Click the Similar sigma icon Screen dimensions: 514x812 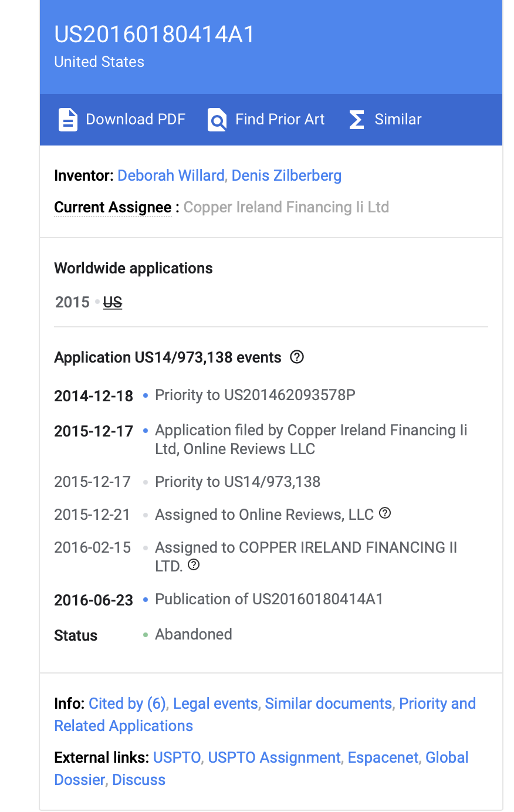(x=357, y=120)
